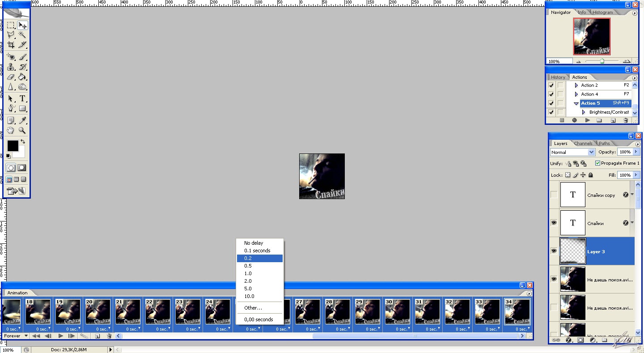The height and width of the screenshot is (353, 644).
Task: Select the Path Selection arrow tool
Action: tap(11, 98)
